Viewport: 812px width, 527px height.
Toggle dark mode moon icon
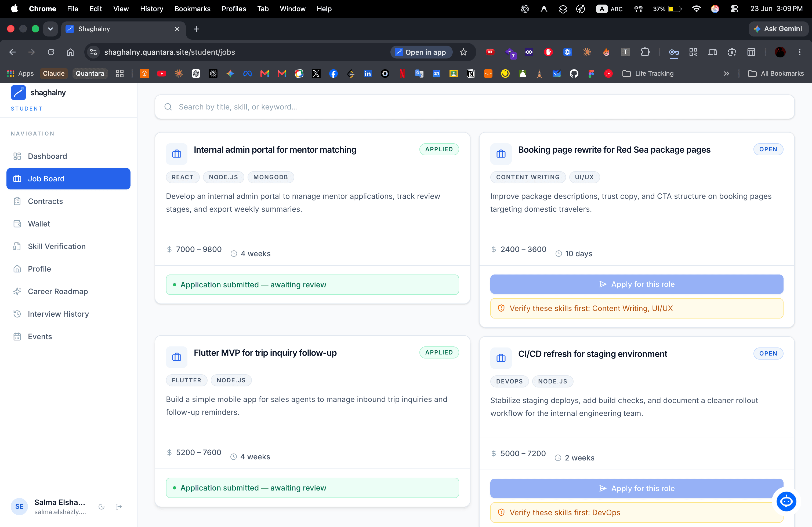click(101, 507)
